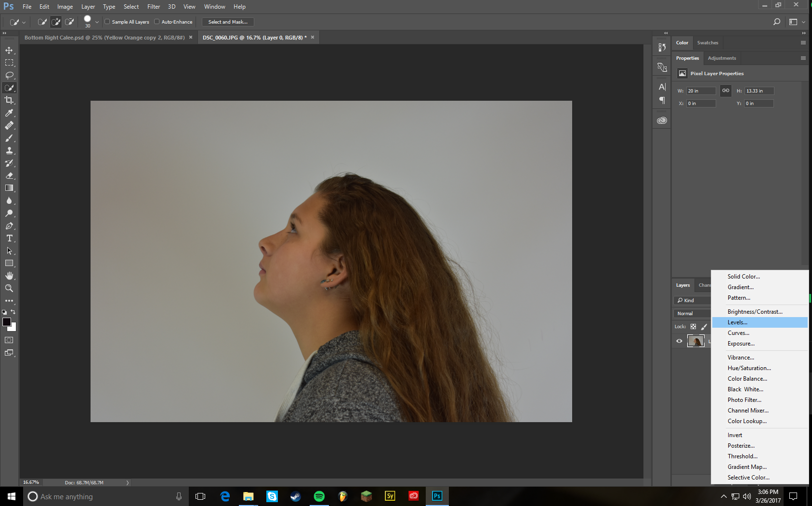This screenshot has width=812, height=506.
Task: Change screen mode from toolbox
Action: click(x=9, y=353)
